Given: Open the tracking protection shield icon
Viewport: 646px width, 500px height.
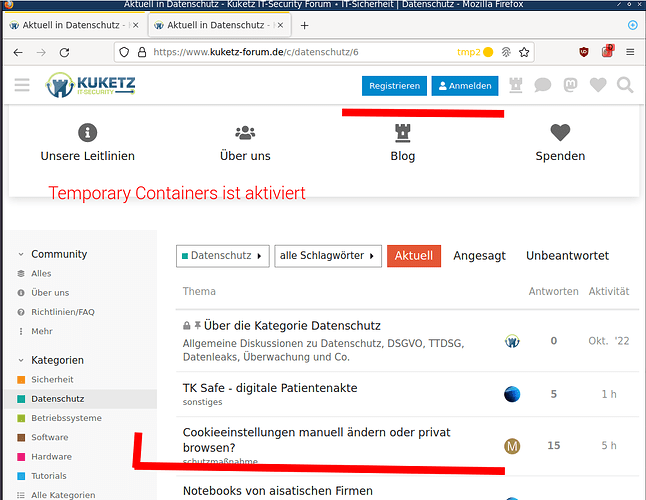Looking at the screenshot, I should tap(124, 52).
